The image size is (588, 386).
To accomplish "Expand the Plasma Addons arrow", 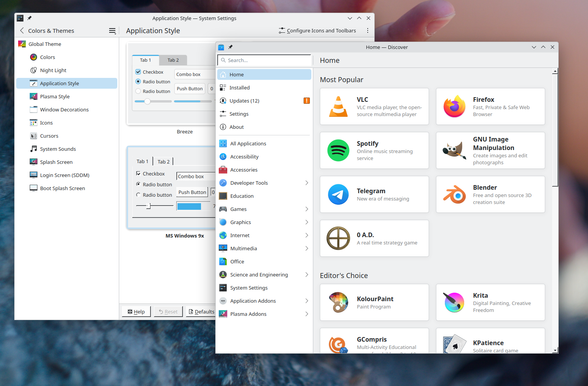I will click(x=307, y=314).
